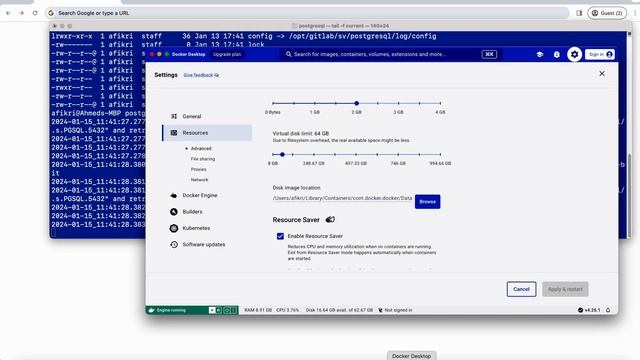The width and height of the screenshot is (640, 360).
Task: Click the browser reload icon
Action: pyautogui.click(x=35, y=13)
